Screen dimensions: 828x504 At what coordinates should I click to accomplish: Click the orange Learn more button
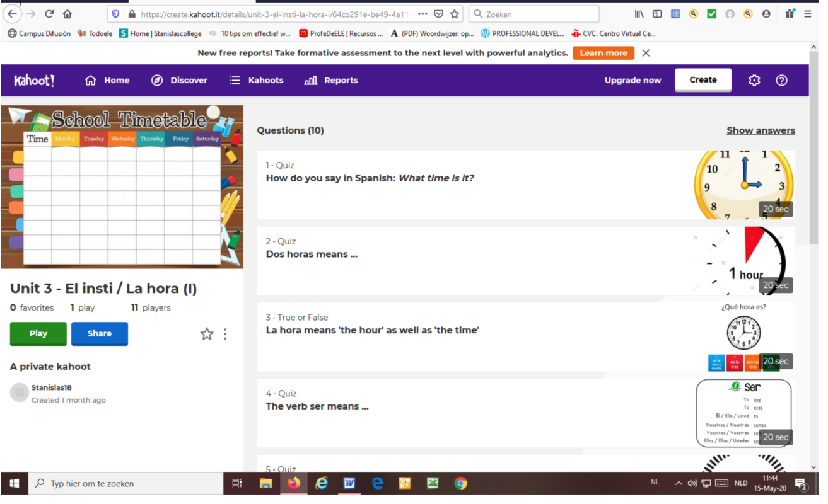coord(604,53)
